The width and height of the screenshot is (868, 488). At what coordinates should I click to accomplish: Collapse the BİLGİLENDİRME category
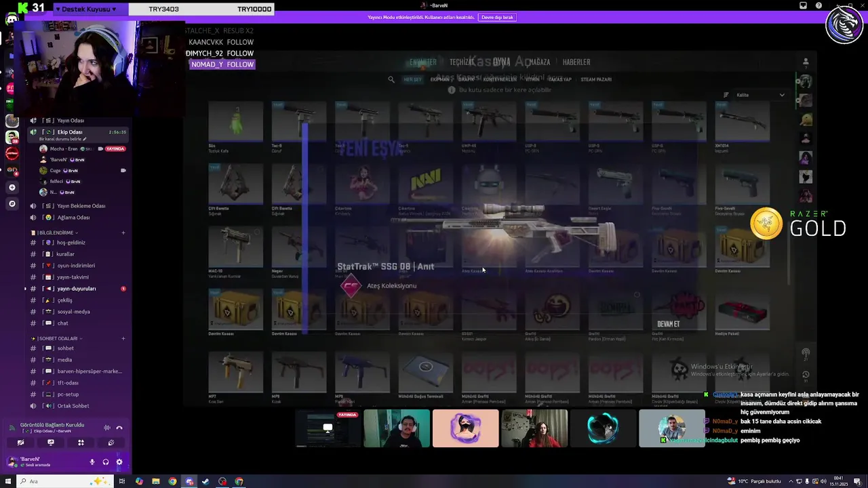54,232
